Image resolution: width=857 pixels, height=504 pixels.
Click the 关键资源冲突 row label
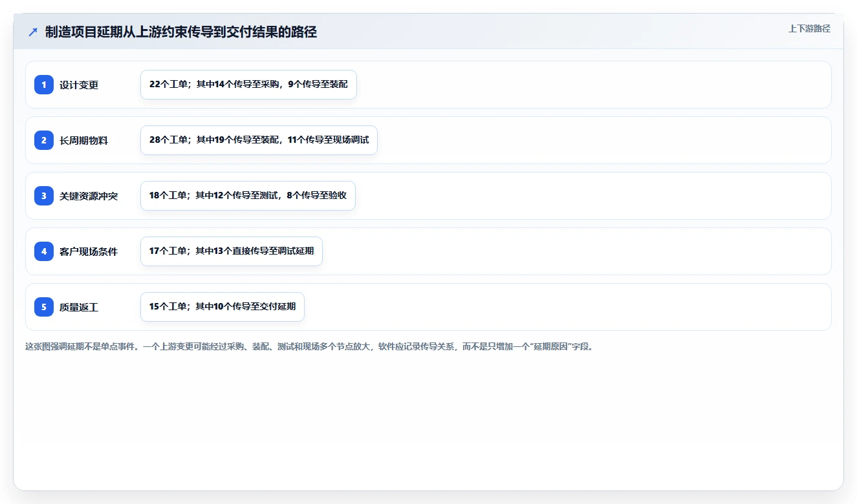click(89, 196)
